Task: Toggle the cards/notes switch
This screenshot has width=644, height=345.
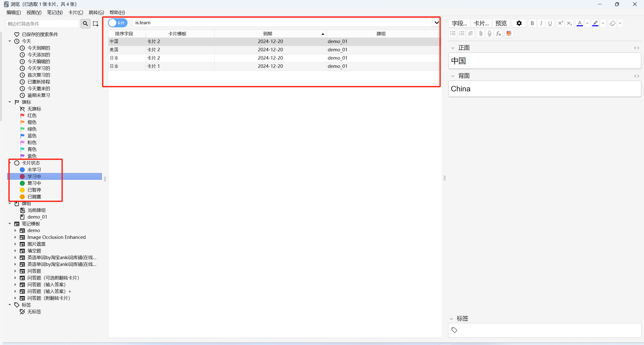Action: 117,23
